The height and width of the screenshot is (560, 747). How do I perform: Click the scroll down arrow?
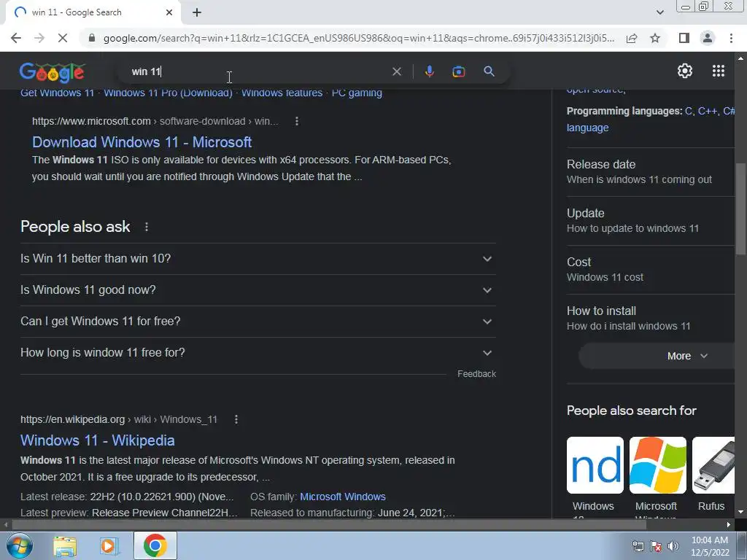tap(741, 512)
